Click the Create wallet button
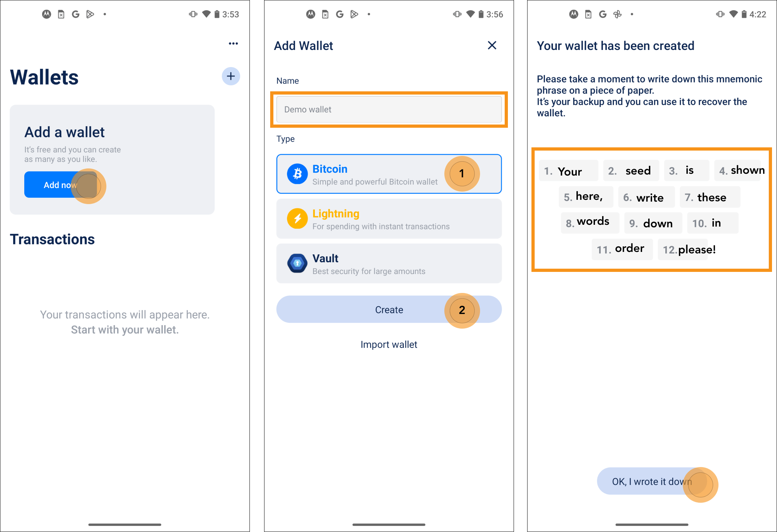 pyautogui.click(x=388, y=309)
